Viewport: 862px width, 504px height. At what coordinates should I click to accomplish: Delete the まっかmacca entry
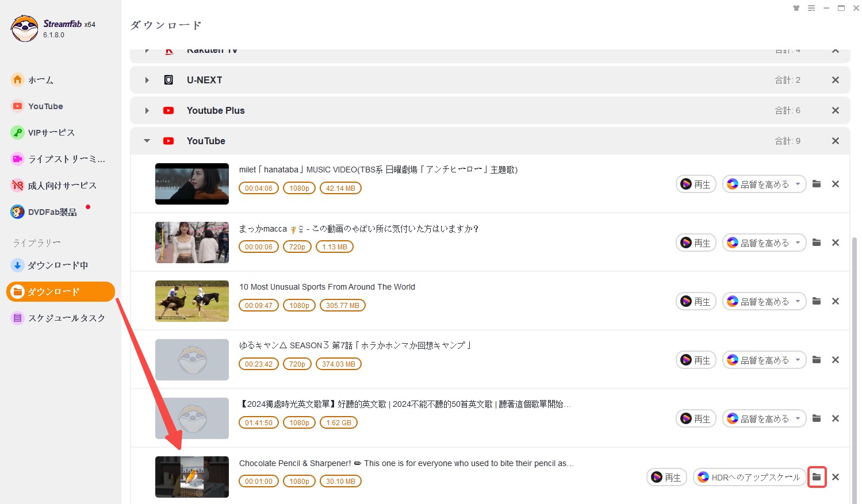pyautogui.click(x=836, y=243)
